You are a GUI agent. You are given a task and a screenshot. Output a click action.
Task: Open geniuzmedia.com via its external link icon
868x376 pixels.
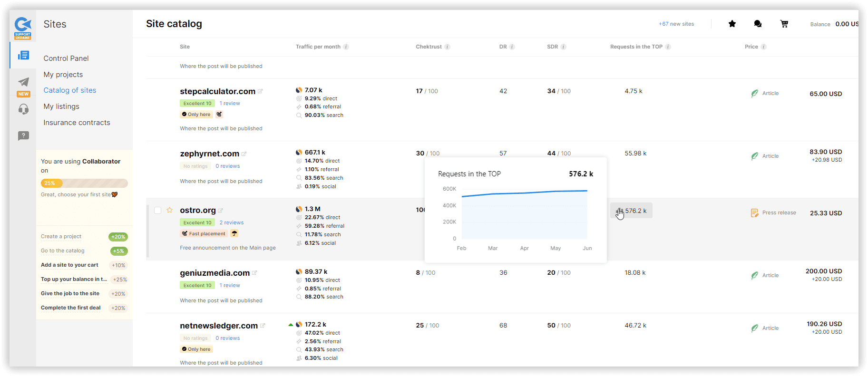coord(254,273)
